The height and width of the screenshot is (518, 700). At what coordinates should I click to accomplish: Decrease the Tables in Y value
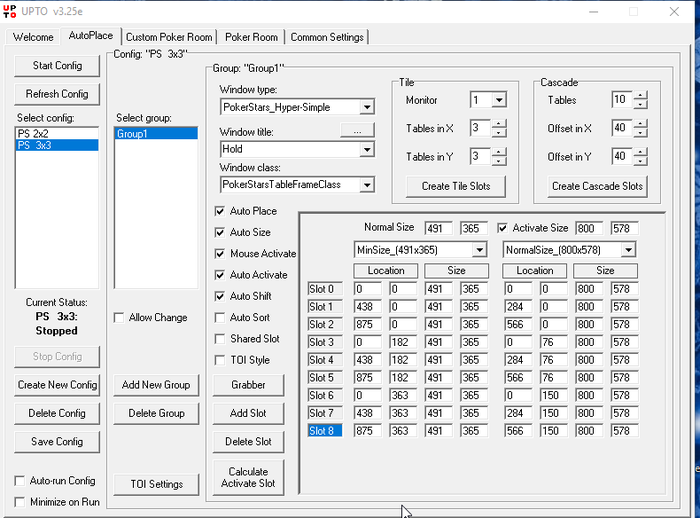coord(500,161)
